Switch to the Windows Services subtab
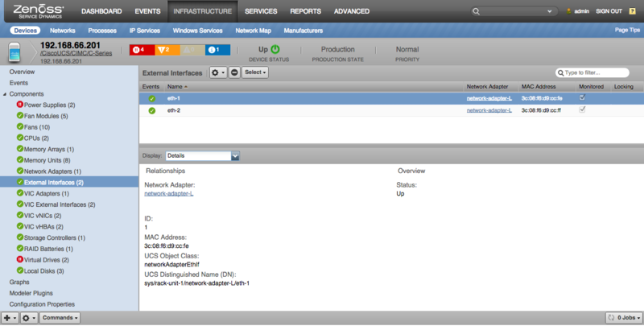Viewport: 644px width, 326px height. click(x=197, y=31)
